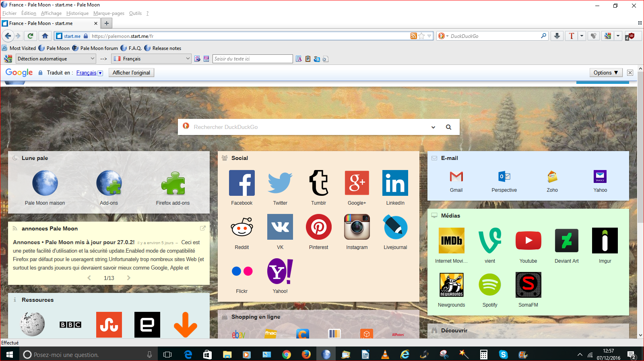The width and height of the screenshot is (644, 361).
Task: Open the Reddit alien icon
Action: pyautogui.click(x=242, y=227)
